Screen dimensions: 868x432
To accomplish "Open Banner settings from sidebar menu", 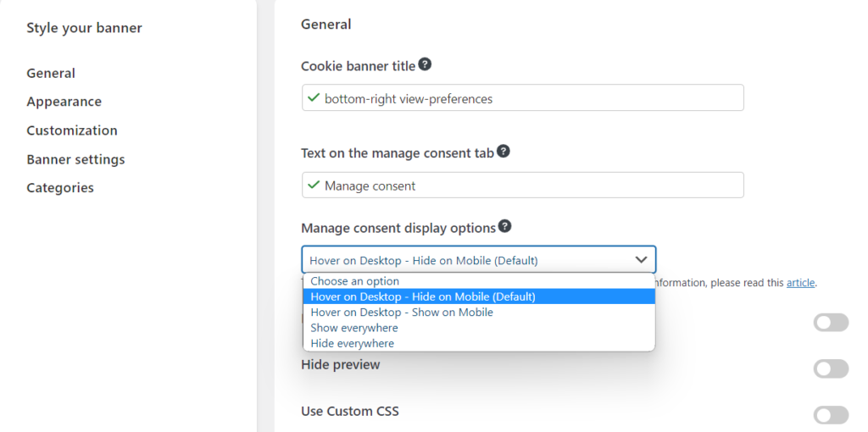I will pyautogui.click(x=75, y=159).
